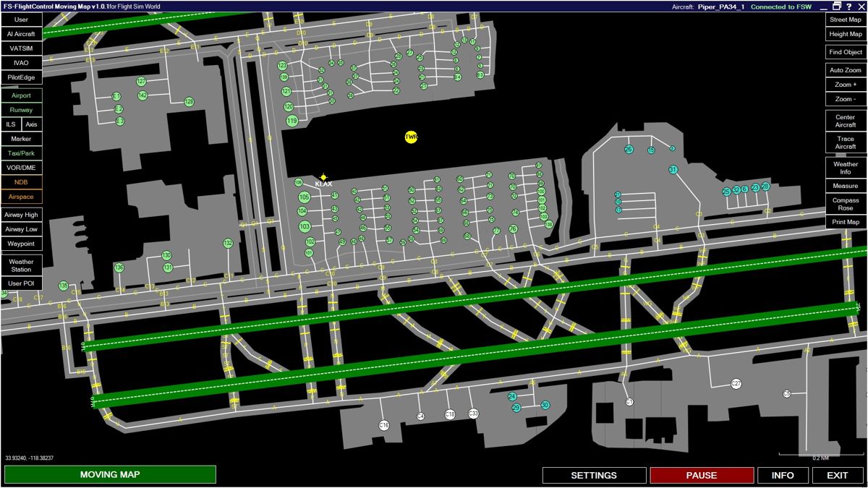Select cyan parking spot 31
868x488 pixels.
(673, 170)
